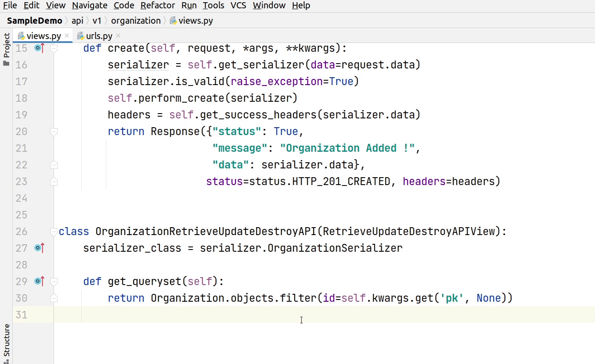The width and height of the screenshot is (595, 364).
Task: Switch to the urls.py tab
Action: (x=99, y=36)
